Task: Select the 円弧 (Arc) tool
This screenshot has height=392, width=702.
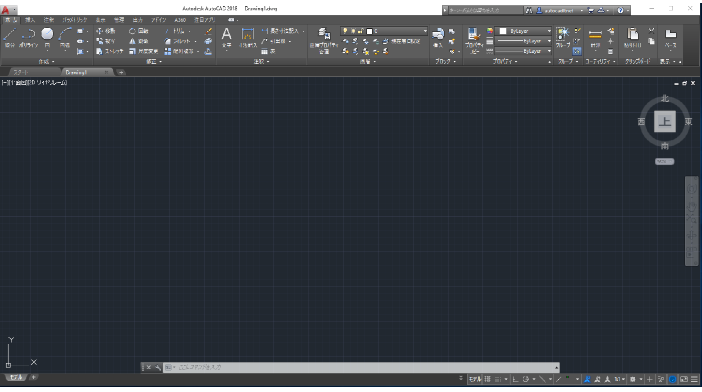Action: click(x=65, y=38)
